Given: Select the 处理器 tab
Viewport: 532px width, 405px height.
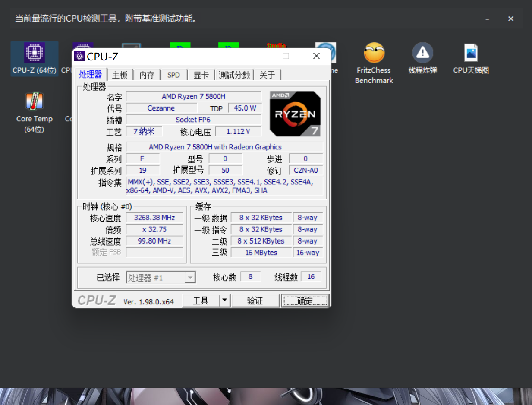Looking at the screenshot, I should tap(91, 74).
